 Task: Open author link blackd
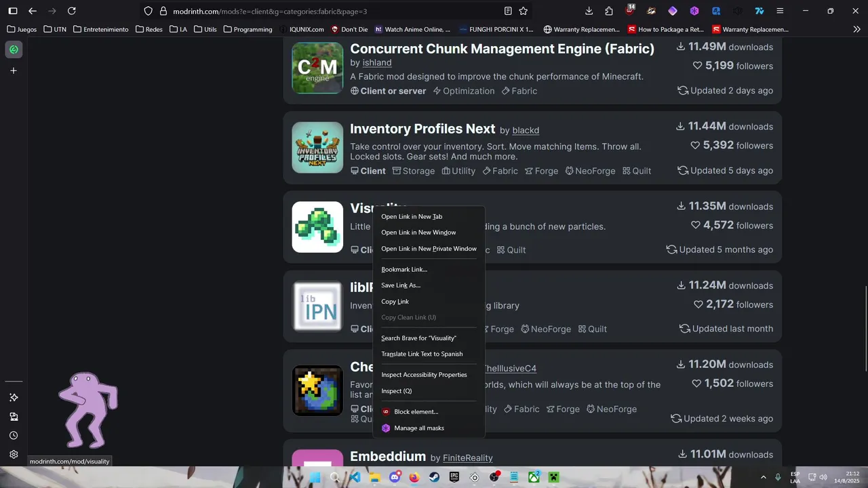pyautogui.click(x=526, y=130)
